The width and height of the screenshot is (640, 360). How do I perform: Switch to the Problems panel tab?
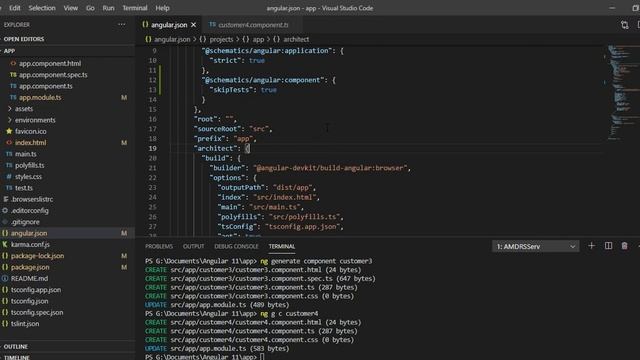coord(159,247)
